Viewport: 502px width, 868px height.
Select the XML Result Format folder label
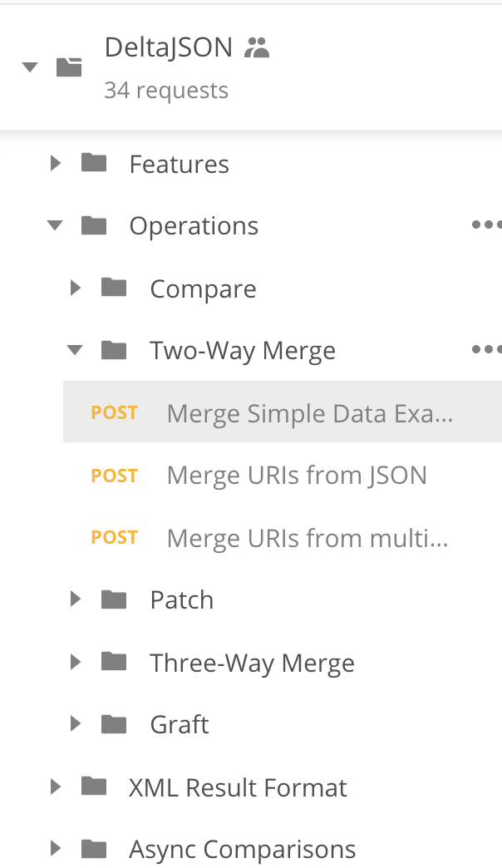pos(238,787)
